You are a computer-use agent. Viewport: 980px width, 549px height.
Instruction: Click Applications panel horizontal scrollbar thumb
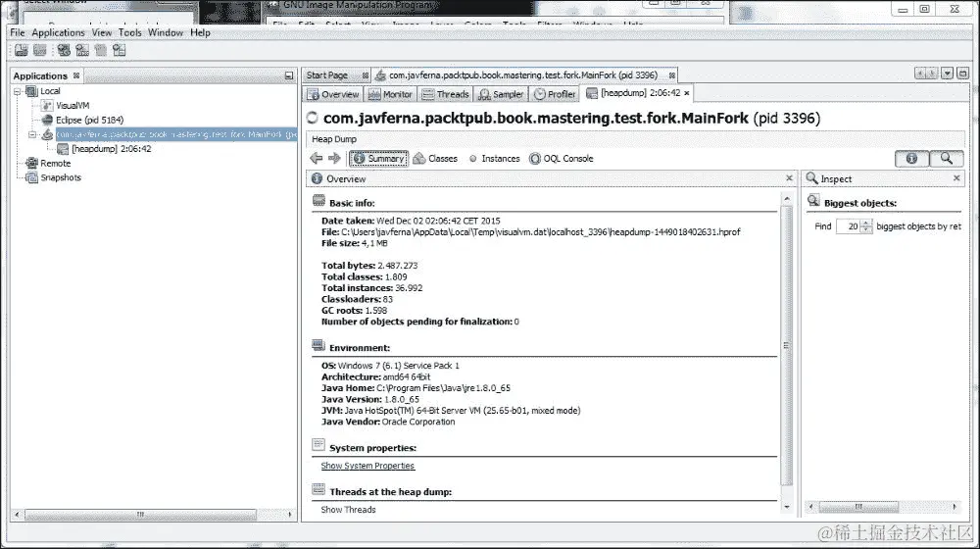coord(140,515)
